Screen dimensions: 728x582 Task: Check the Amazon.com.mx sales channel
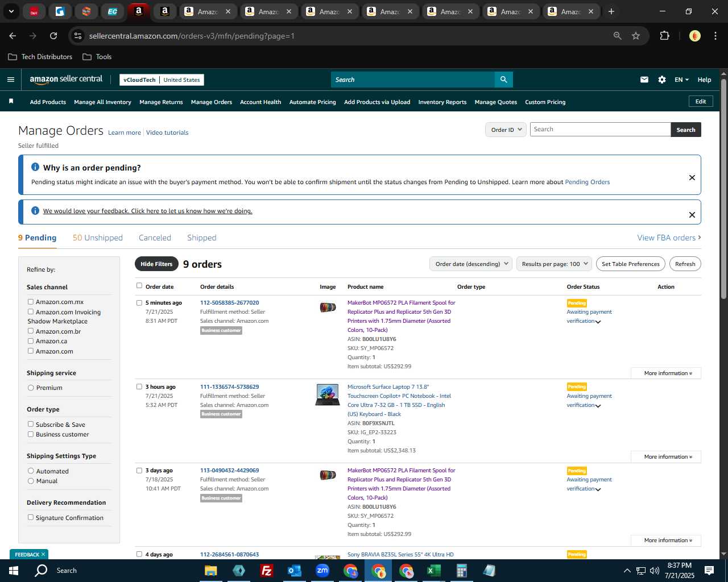click(31, 302)
